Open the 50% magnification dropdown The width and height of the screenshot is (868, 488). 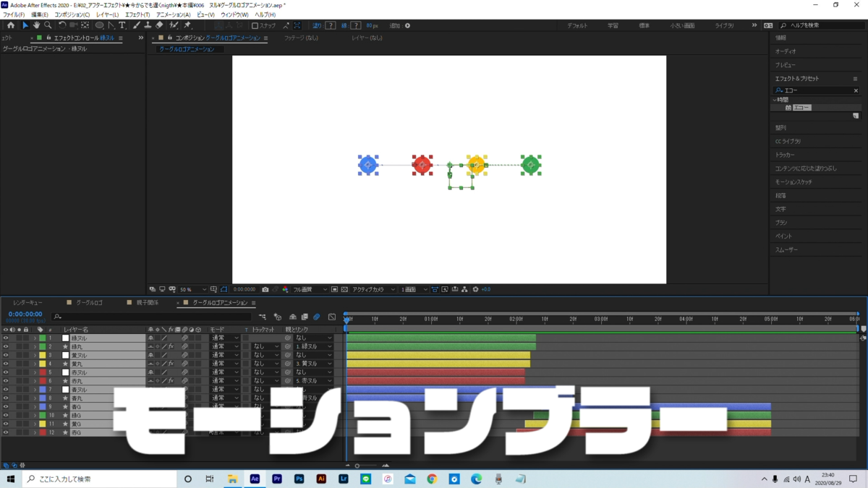click(193, 289)
